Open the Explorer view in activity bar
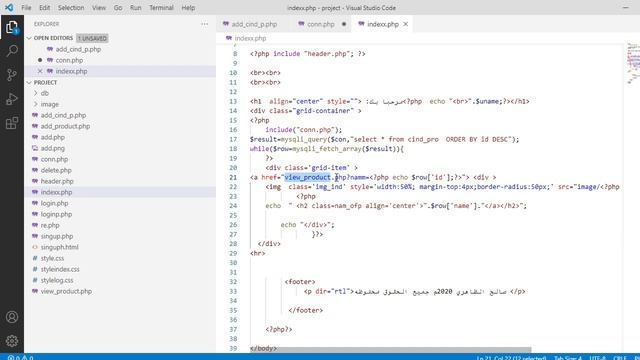Image resolution: width=640 pixels, height=360 pixels. pyautogui.click(x=12, y=27)
